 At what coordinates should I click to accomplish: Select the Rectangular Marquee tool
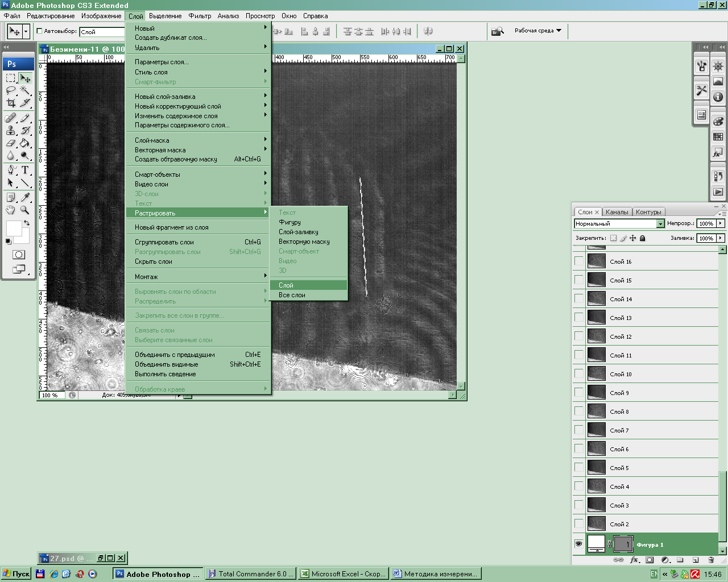tap(11, 78)
